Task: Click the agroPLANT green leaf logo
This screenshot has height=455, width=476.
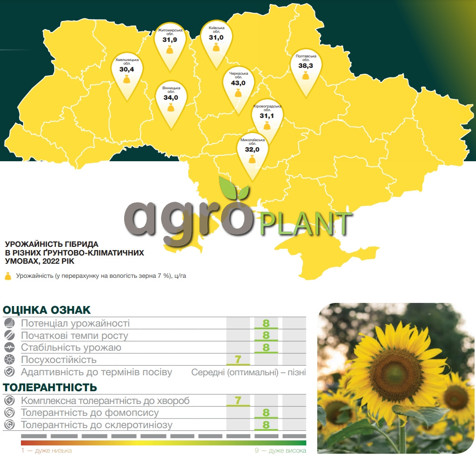Action: [233, 188]
